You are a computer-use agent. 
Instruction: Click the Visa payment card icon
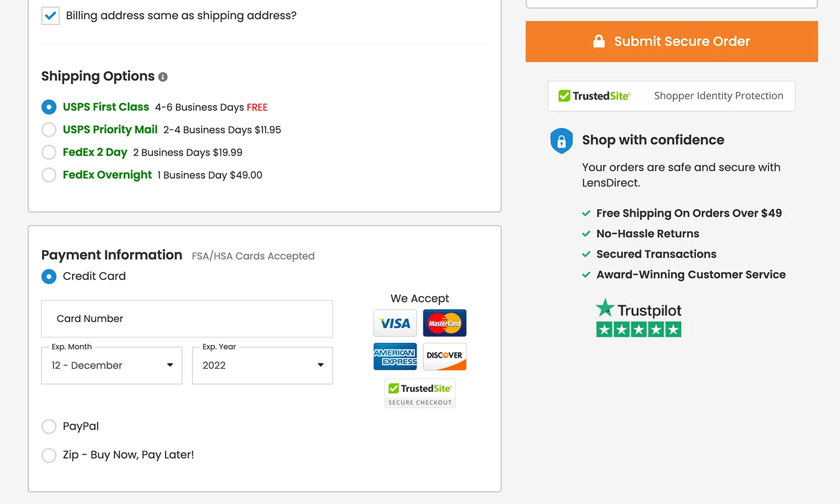395,323
